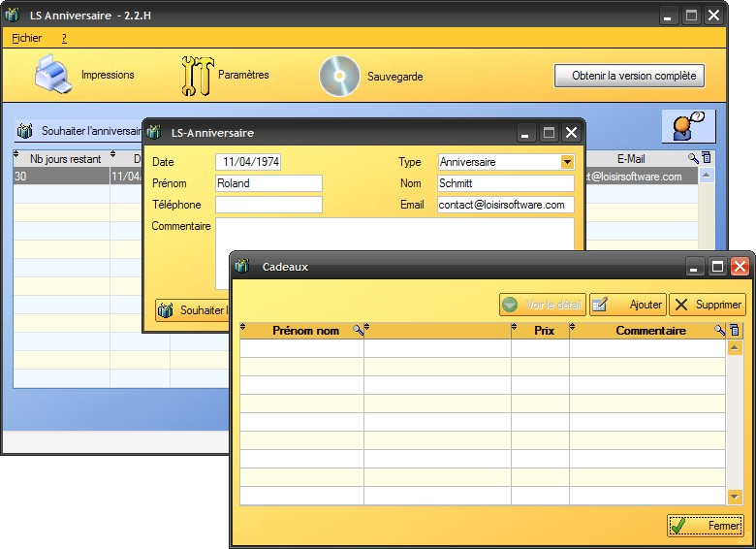Click the help person icon button

click(x=688, y=127)
